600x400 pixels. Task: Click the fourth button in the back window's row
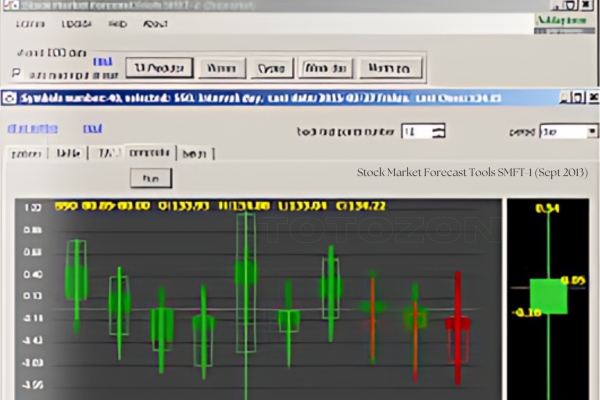pyautogui.click(x=326, y=69)
